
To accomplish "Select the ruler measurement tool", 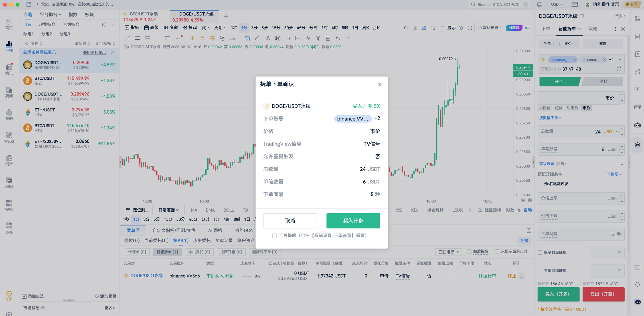I will (257, 38).
